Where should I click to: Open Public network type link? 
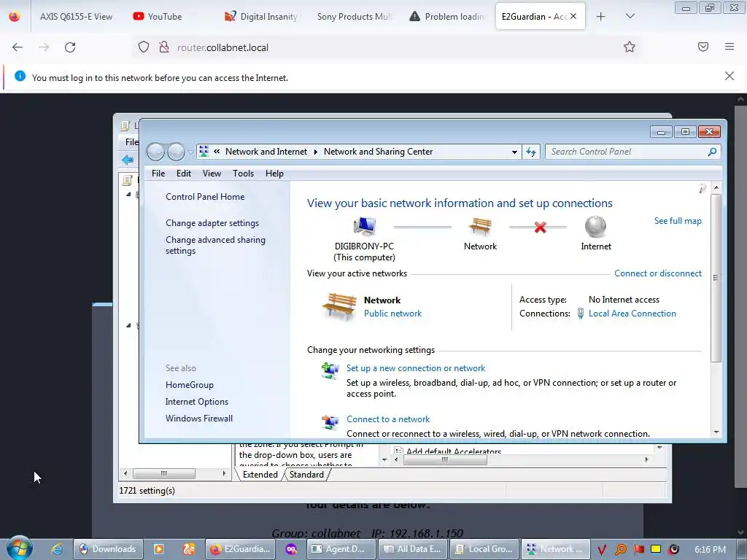coord(392,314)
